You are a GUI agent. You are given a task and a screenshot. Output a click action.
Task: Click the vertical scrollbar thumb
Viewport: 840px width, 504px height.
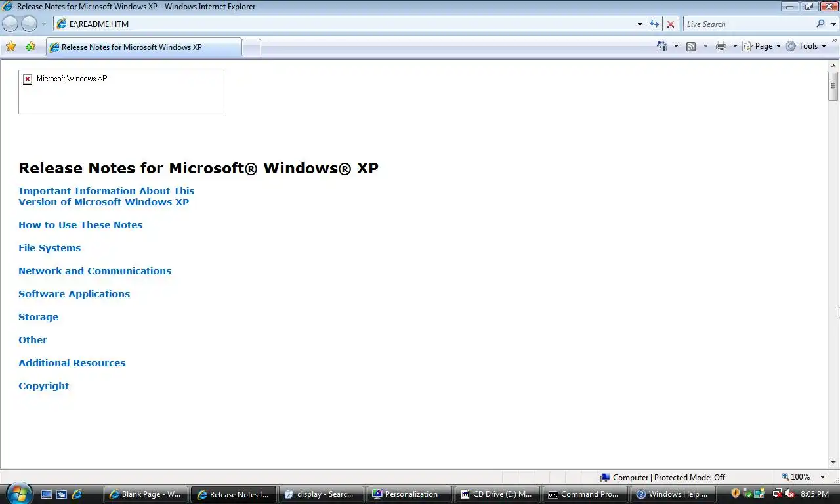[833, 86]
